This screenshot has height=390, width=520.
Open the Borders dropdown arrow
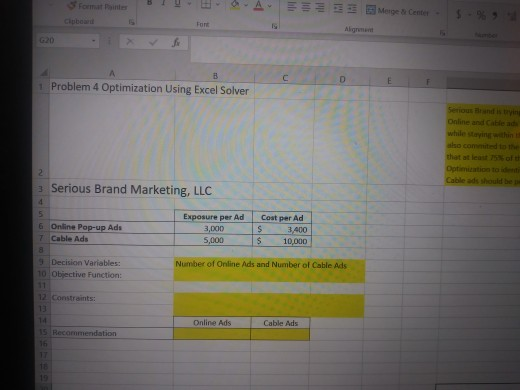click(218, 5)
